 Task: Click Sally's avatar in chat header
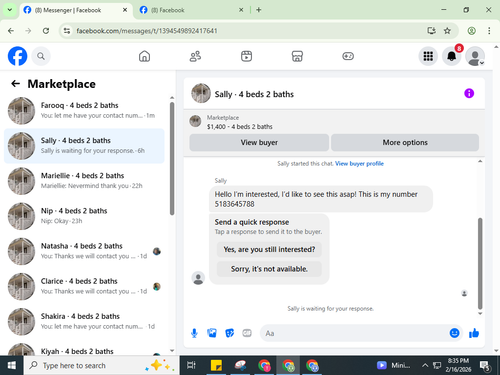point(201,93)
